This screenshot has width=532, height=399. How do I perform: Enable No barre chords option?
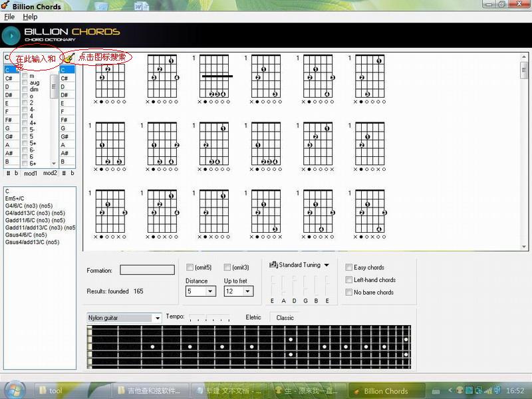click(348, 292)
